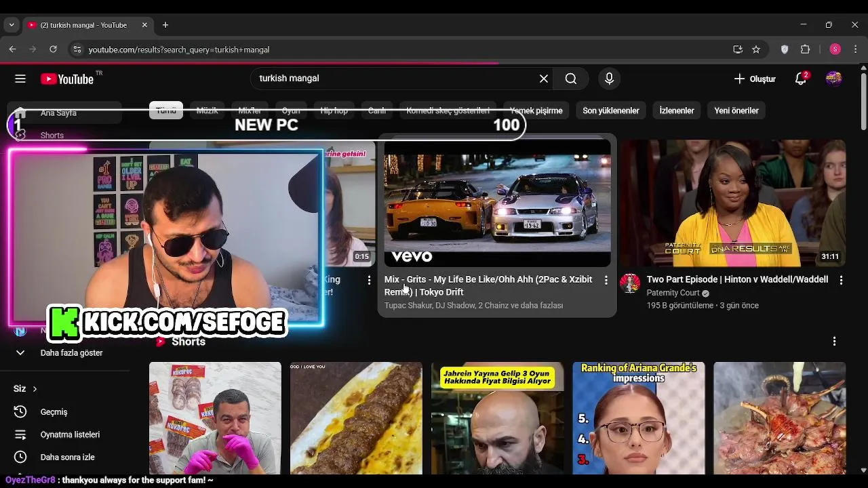
Task: View site information icon in address bar
Action: tap(77, 49)
